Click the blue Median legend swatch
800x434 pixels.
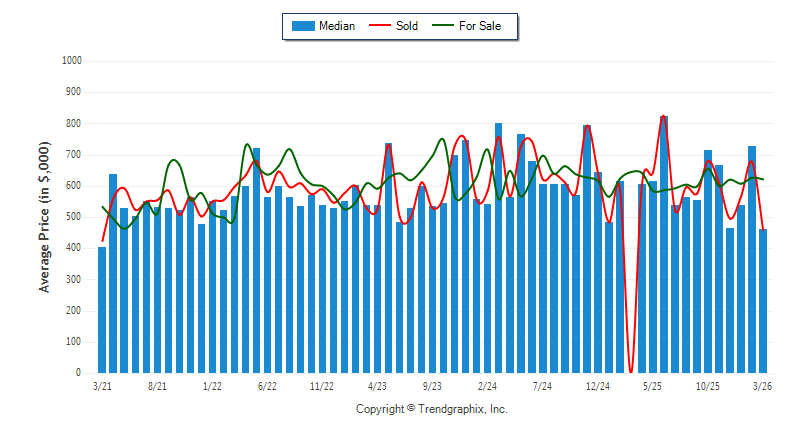(302, 26)
